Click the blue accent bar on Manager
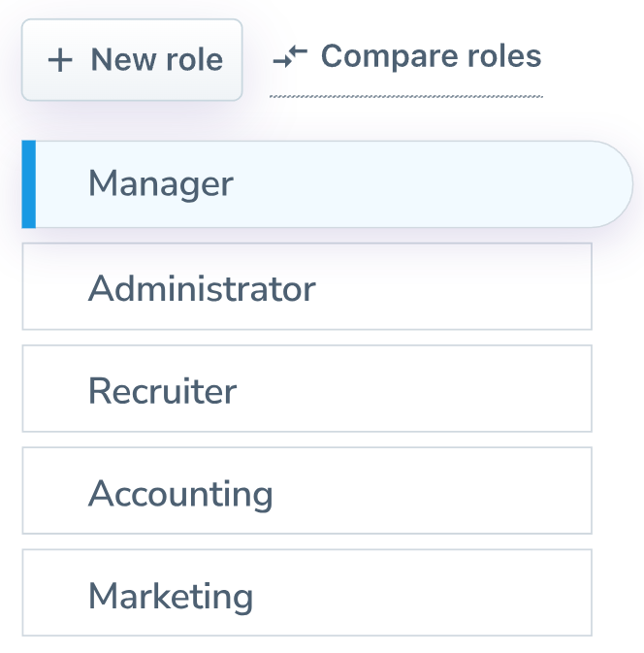Screen dimensions: 644x653 [28, 184]
